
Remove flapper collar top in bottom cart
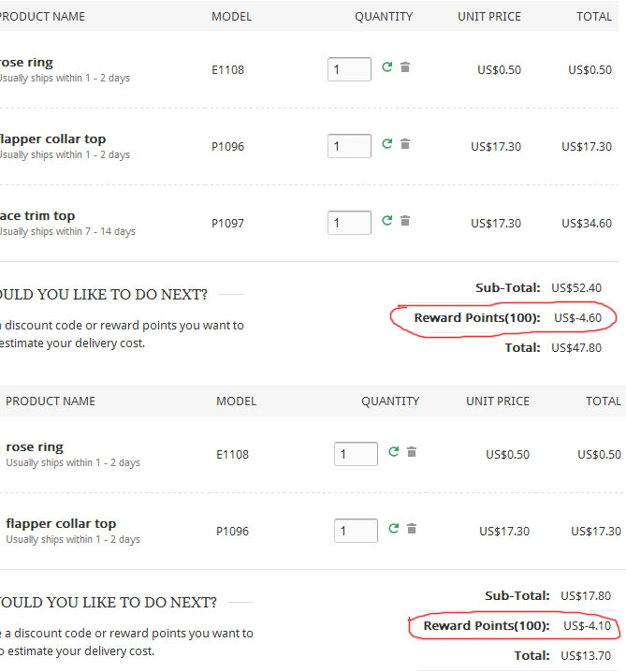tap(412, 528)
